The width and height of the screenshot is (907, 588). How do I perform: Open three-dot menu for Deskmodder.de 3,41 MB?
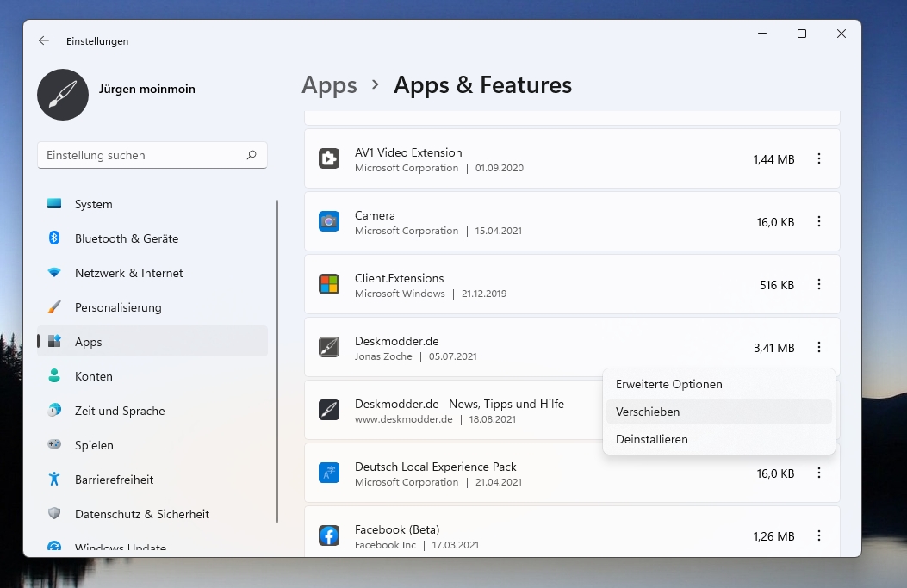[x=819, y=347]
